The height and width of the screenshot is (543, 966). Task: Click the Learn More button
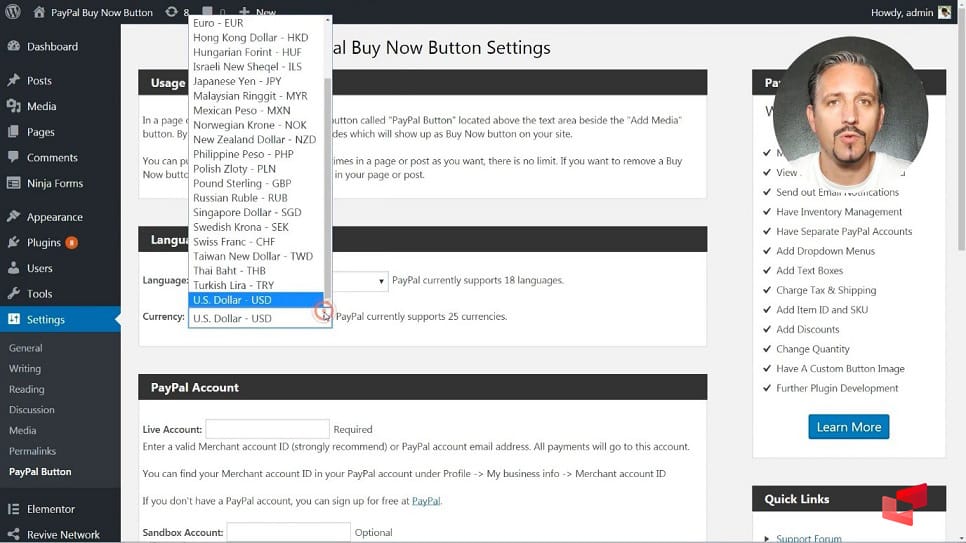(x=848, y=427)
